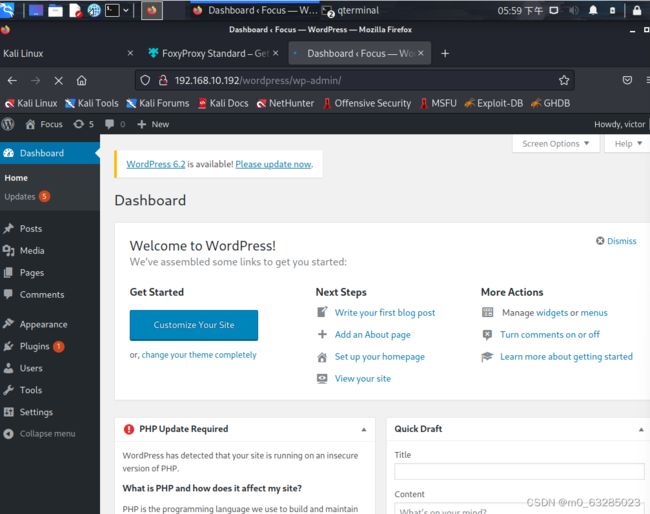Image resolution: width=650 pixels, height=514 pixels.
Task: Close the FoxyProxy Standard tab
Action: pyautogui.click(x=275, y=53)
